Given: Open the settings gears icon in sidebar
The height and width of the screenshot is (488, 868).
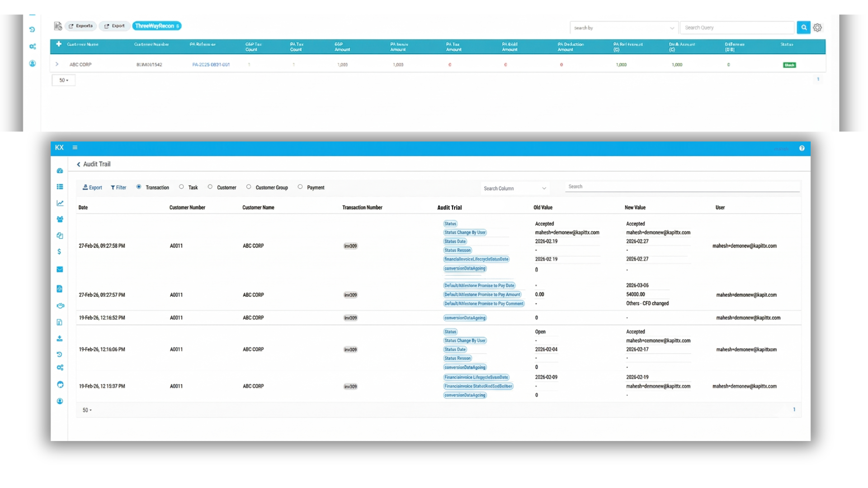Looking at the screenshot, I should pyautogui.click(x=60, y=367).
